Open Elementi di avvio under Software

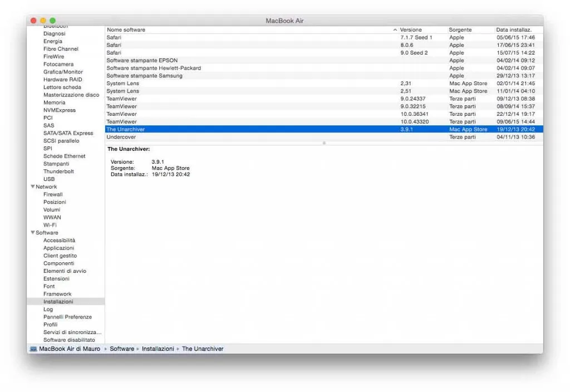[x=65, y=271]
